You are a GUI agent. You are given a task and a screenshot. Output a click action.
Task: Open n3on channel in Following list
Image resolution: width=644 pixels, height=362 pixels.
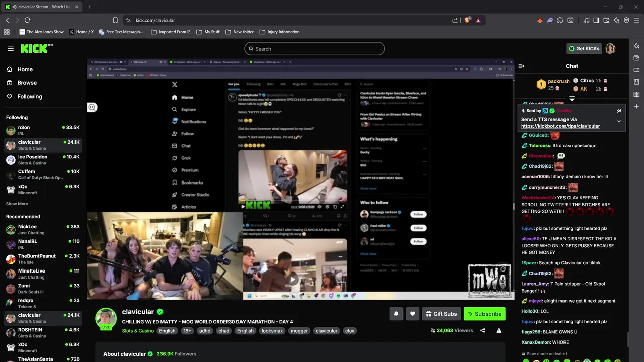coord(43,131)
